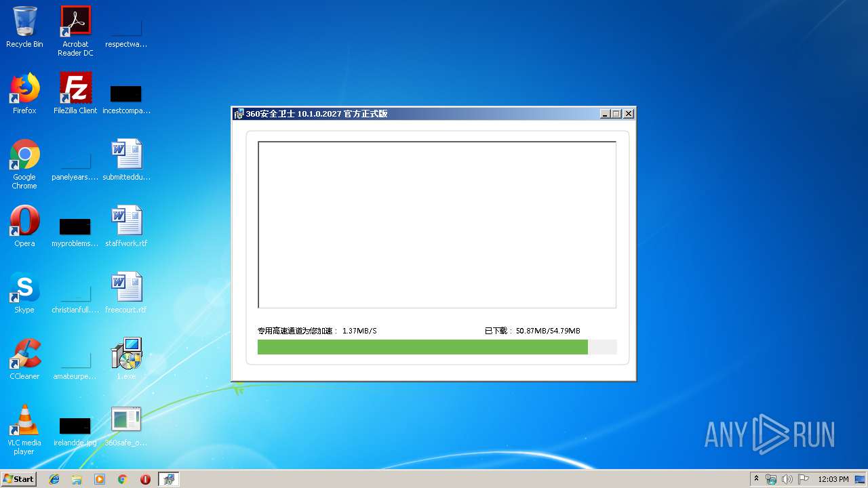Click the installer title bar icon

[x=239, y=114]
